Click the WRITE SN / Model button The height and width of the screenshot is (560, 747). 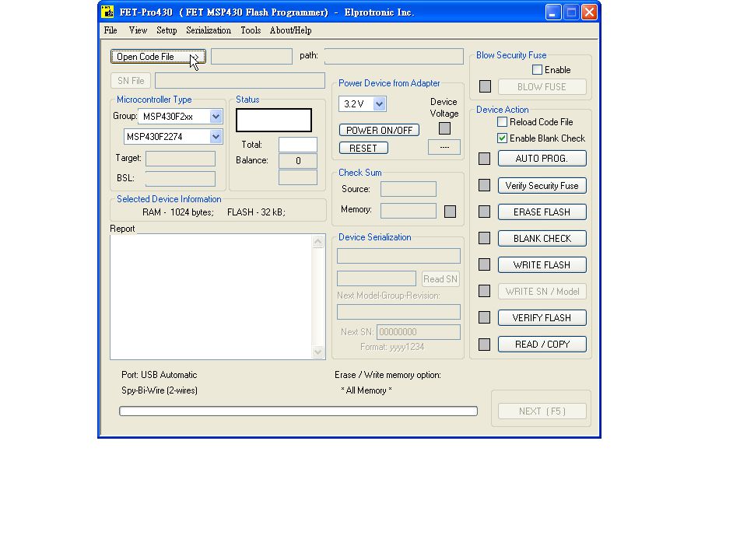pos(542,292)
